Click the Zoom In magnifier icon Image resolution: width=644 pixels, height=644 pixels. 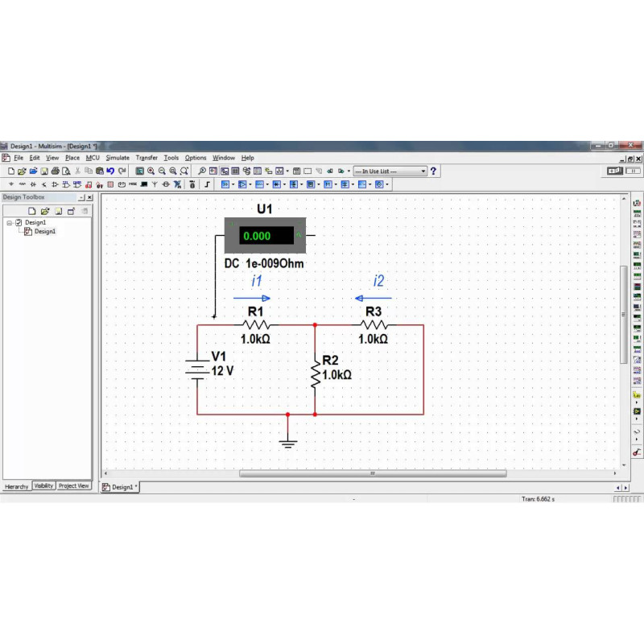point(151,171)
